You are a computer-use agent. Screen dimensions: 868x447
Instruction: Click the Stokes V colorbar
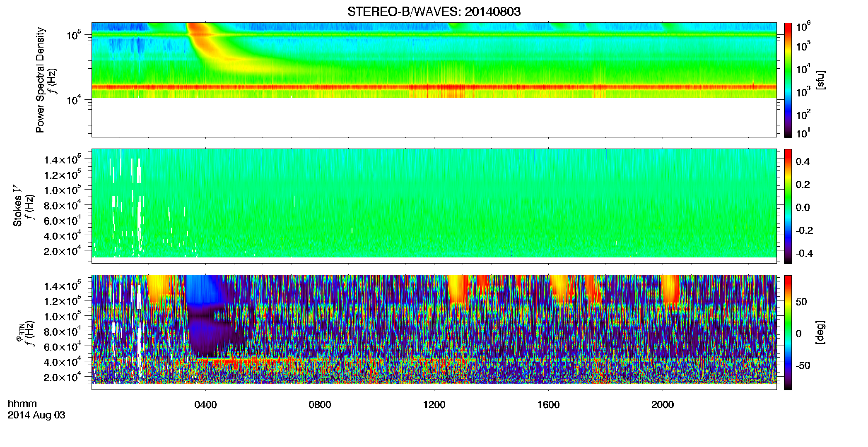point(788,206)
